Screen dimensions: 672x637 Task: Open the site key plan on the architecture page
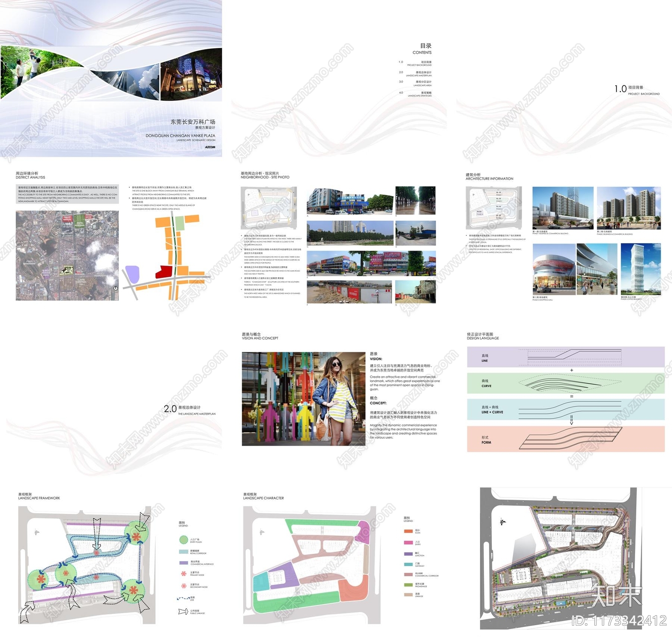click(494, 207)
